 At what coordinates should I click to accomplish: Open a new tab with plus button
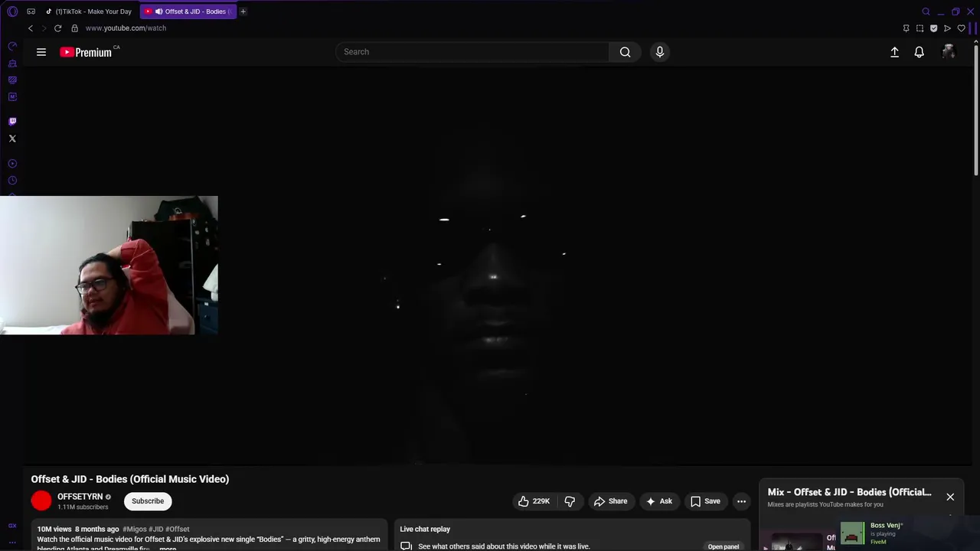(243, 11)
